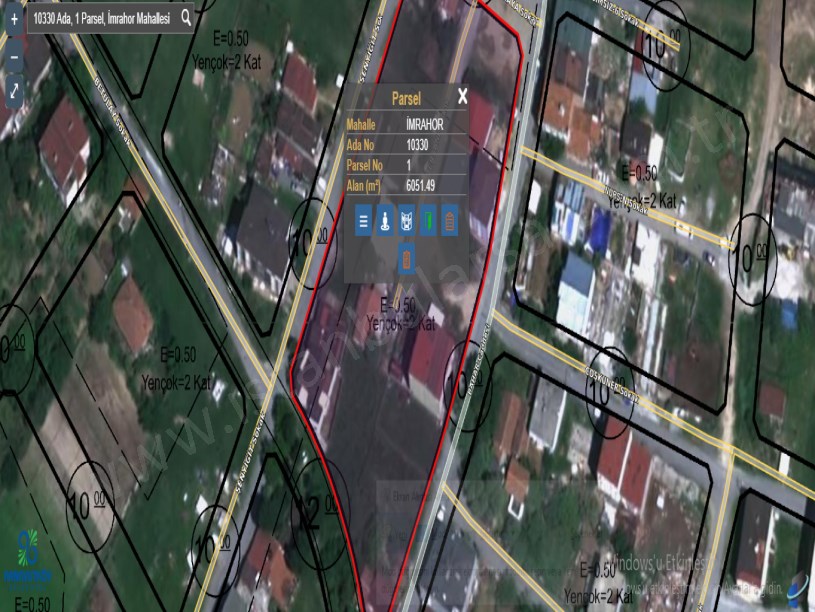Image resolution: width=815 pixels, height=612 pixels.
Task: Zoom out using the minus button
Action: [13, 59]
